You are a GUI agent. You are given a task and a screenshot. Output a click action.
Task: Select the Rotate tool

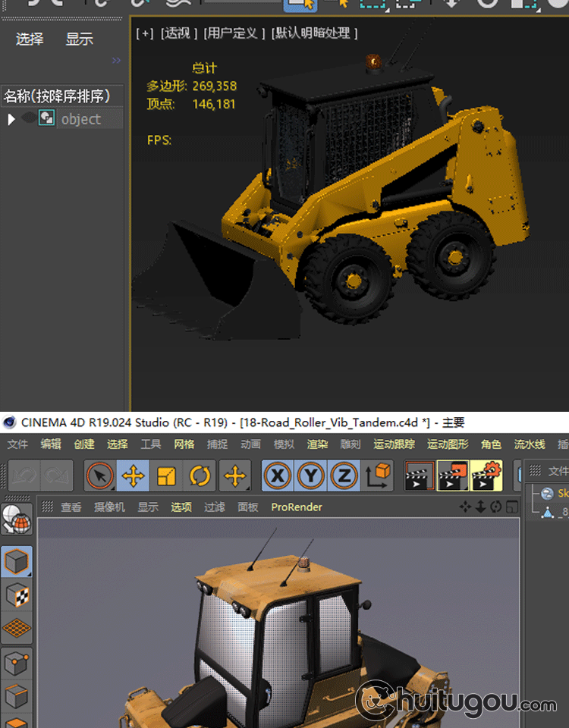[200, 476]
